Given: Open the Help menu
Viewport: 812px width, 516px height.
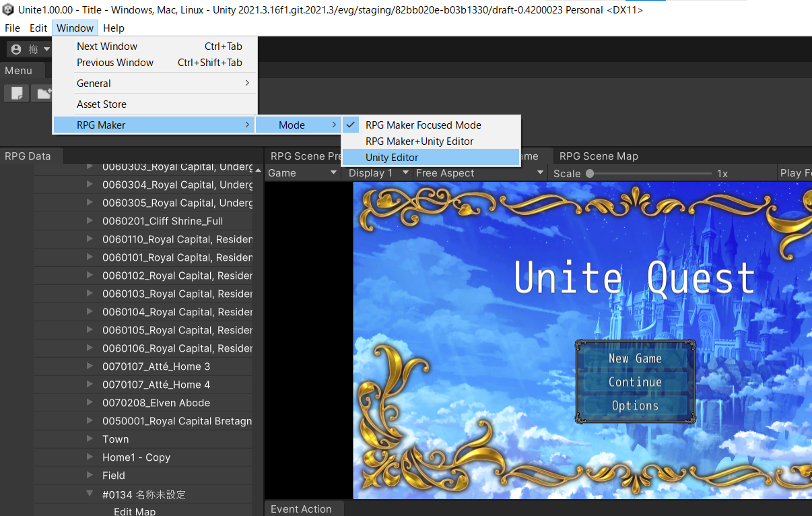Looking at the screenshot, I should [114, 28].
